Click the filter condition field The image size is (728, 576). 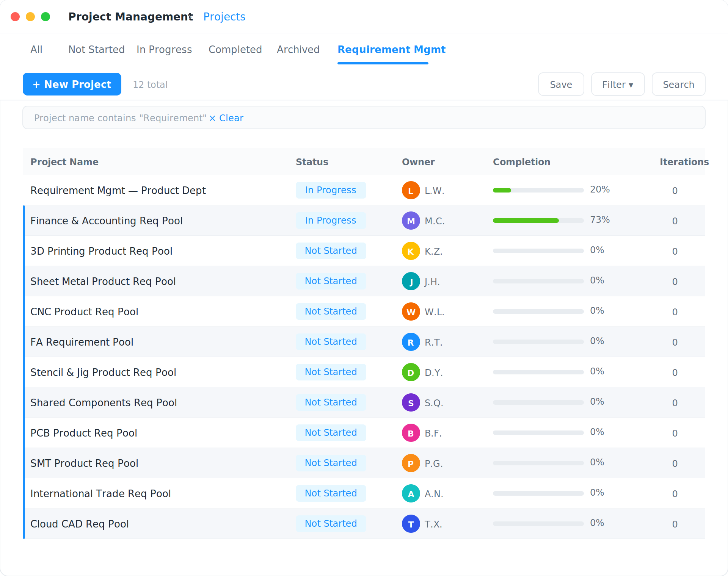(x=364, y=118)
